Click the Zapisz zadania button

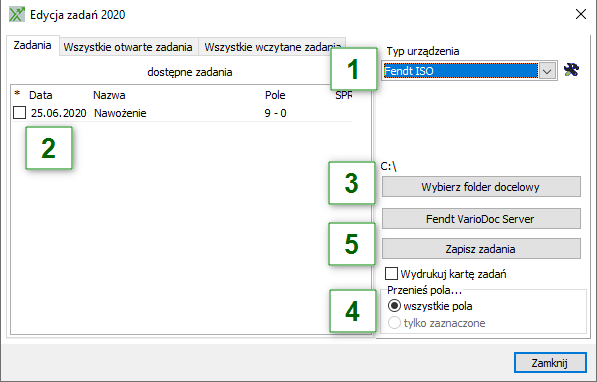tap(481, 249)
